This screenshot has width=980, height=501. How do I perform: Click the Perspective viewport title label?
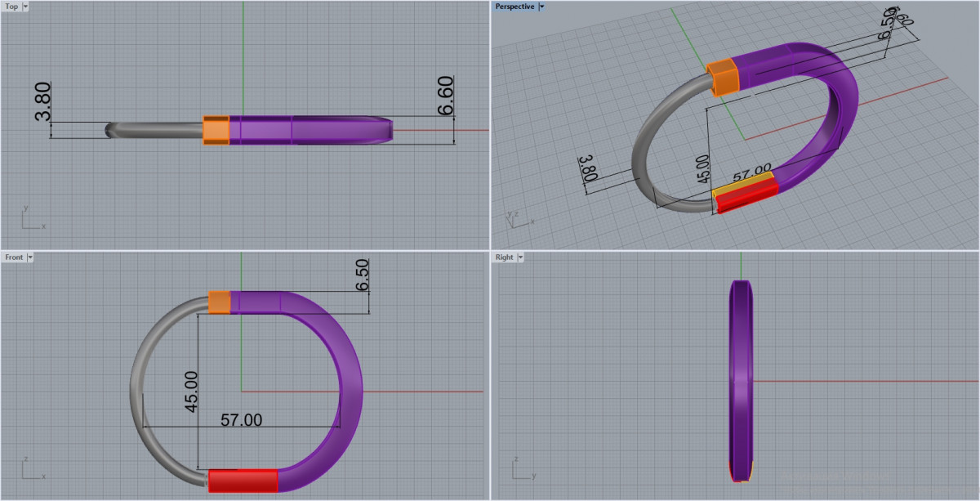click(514, 7)
